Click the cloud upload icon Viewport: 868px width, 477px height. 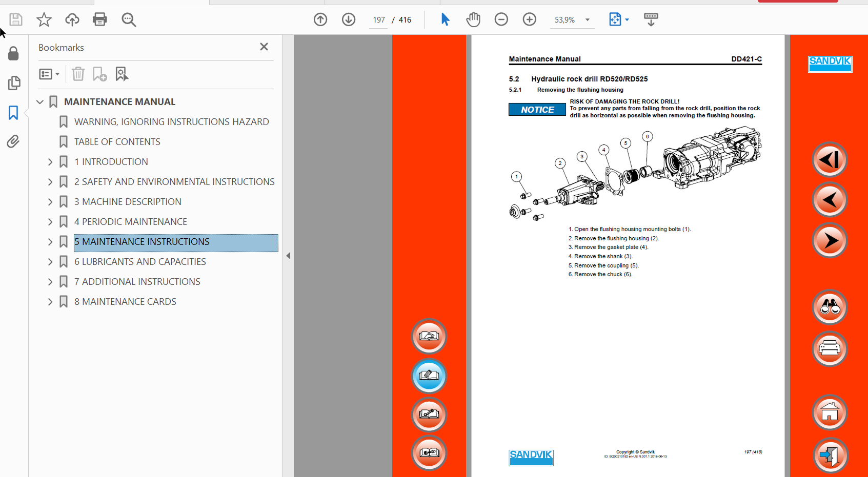[x=72, y=20]
